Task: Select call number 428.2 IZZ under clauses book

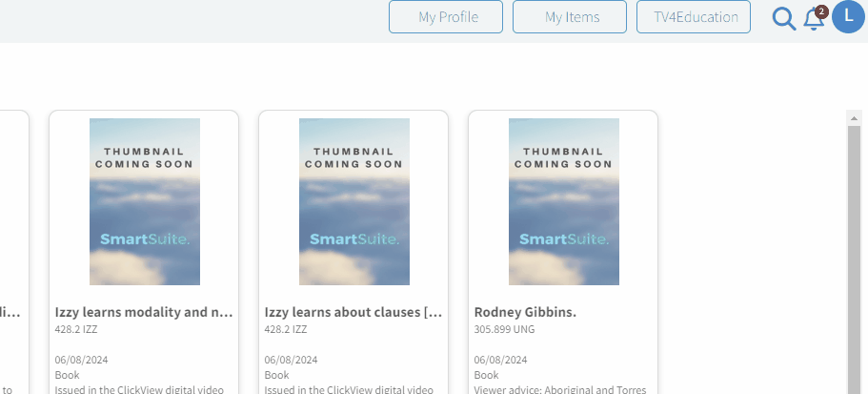Action: [x=286, y=329]
